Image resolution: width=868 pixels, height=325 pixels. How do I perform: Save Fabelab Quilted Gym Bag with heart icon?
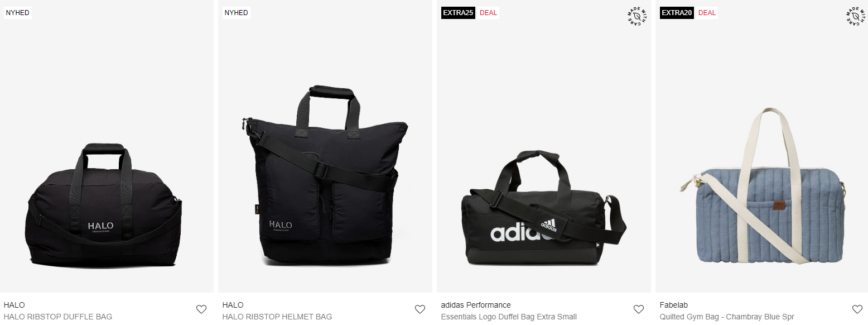coord(857,309)
